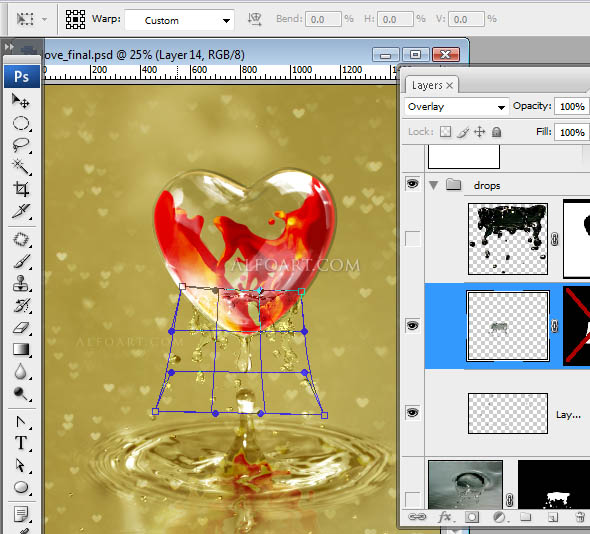Viewport: 590px width, 534px height.
Task: Click the Opacity 100% field
Action: pos(572,106)
